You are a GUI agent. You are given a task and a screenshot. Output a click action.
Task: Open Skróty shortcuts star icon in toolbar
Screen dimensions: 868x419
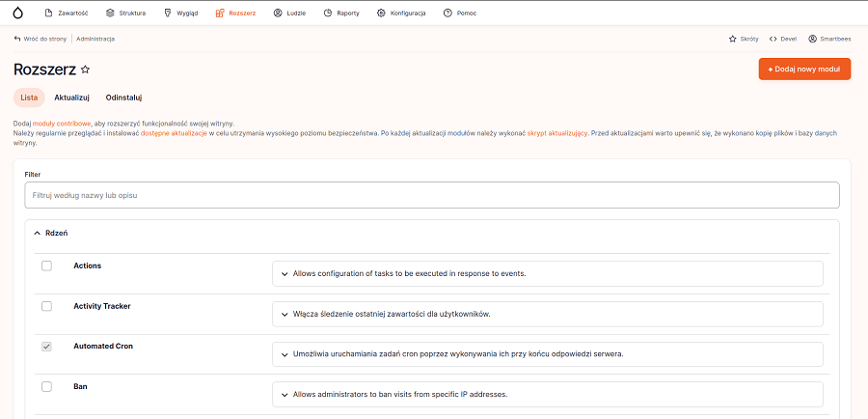coord(733,39)
